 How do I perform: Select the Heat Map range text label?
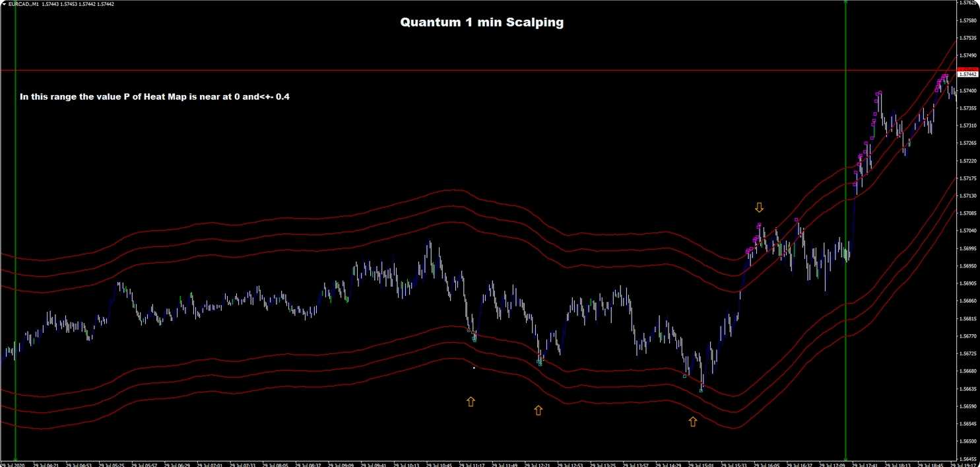point(155,97)
